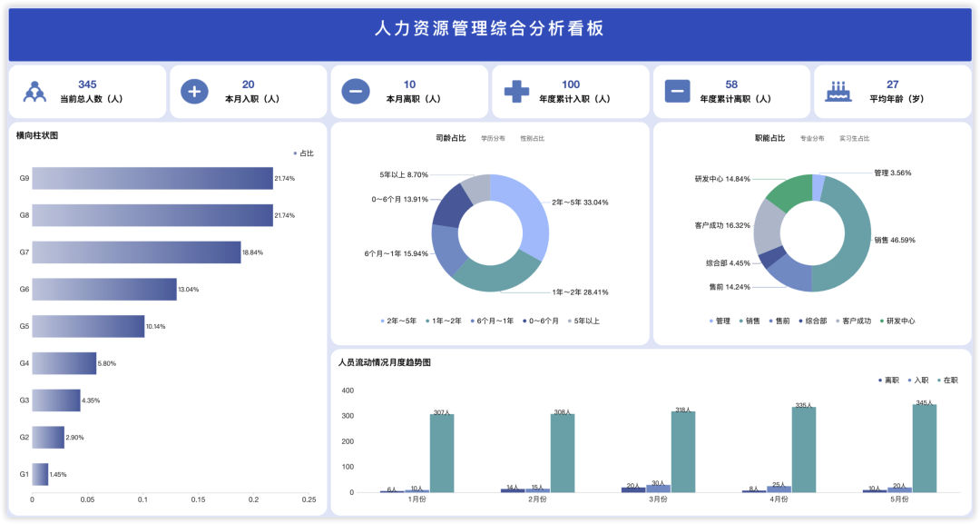Image resolution: width=980 pixels, height=524 pixels.
Task: Toggle the 5年以上 legend item
Action: pos(583,321)
